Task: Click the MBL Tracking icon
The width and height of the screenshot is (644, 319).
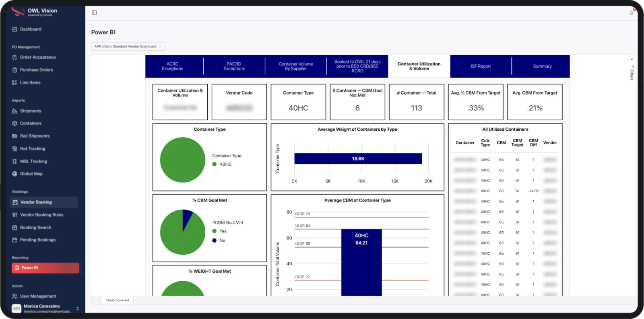Action: click(x=15, y=161)
